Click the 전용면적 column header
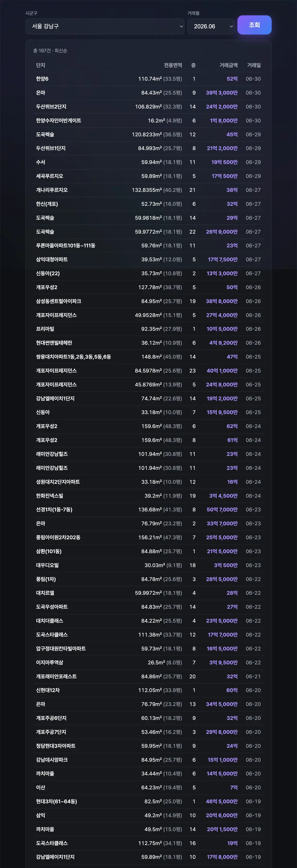Screen dimensions: 297x868 click(x=173, y=65)
